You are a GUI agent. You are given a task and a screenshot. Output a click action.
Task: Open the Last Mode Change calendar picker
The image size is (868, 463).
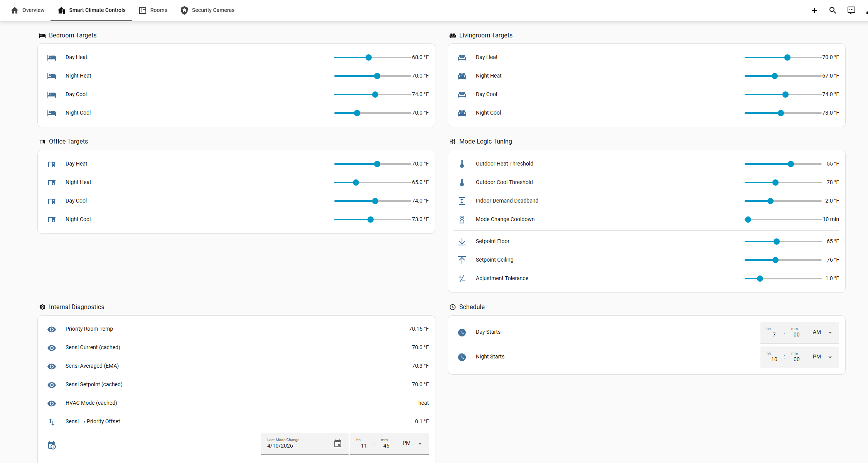pyautogui.click(x=337, y=444)
